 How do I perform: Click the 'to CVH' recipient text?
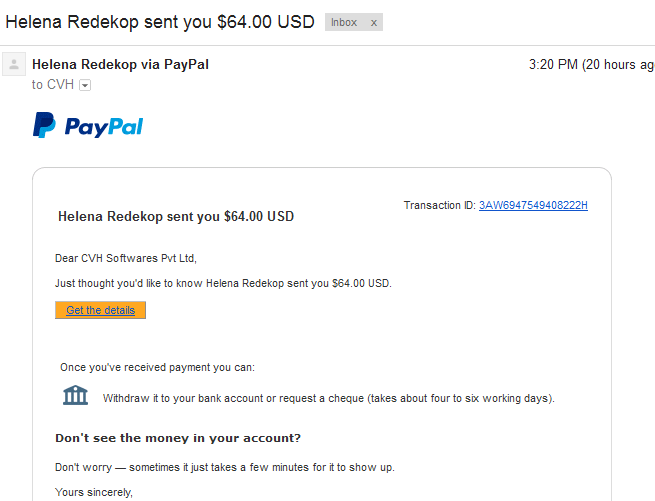click(x=53, y=84)
